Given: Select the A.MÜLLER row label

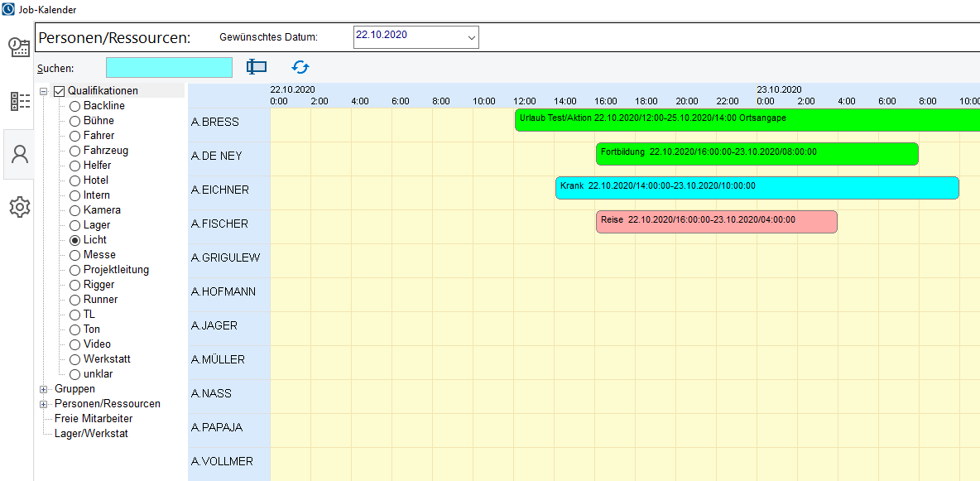Looking at the screenshot, I should click(x=219, y=359).
